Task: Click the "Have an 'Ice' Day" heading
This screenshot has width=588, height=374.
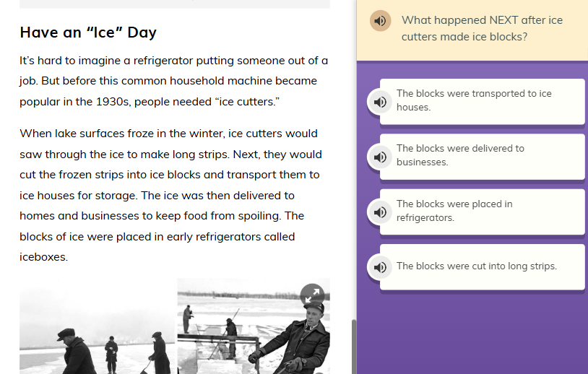Action: coord(88,32)
